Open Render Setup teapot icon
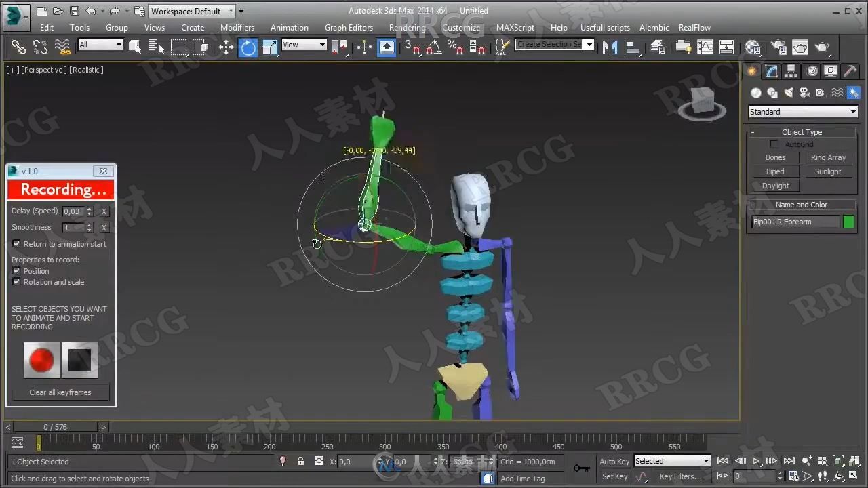Viewport: 868px width, 488px height. tap(778, 47)
